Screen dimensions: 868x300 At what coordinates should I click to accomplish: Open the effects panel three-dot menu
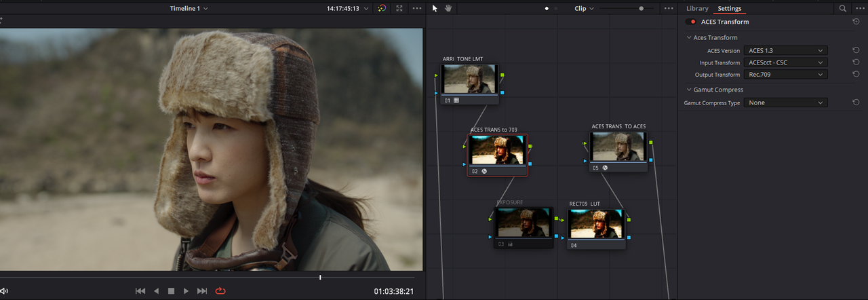[859, 8]
